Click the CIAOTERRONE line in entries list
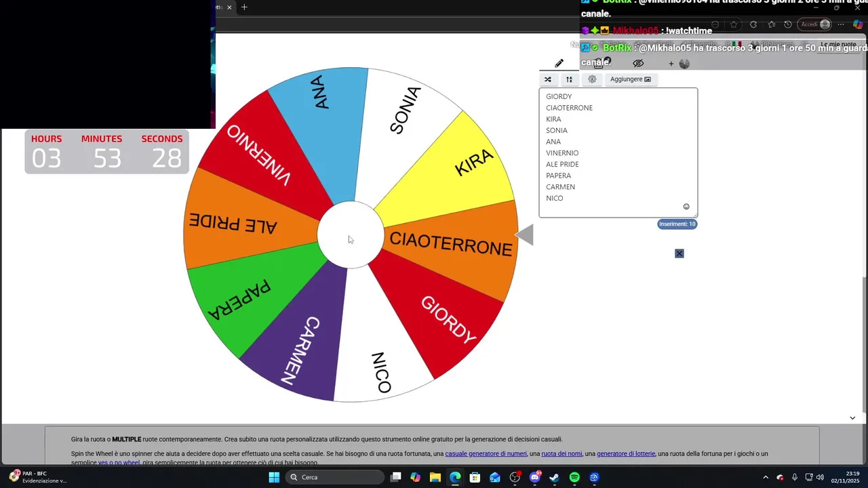The image size is (868, 488). (569, 108)
